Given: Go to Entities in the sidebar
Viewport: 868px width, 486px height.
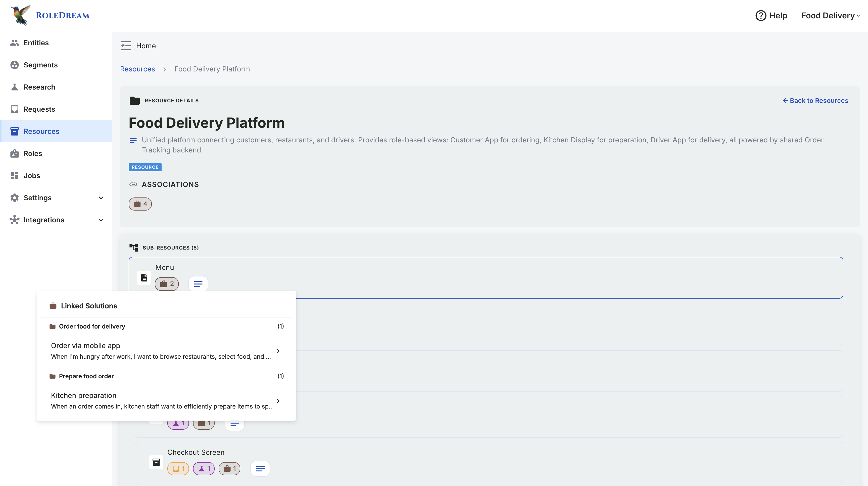Looking at the screenshot, I should (36, 43).
